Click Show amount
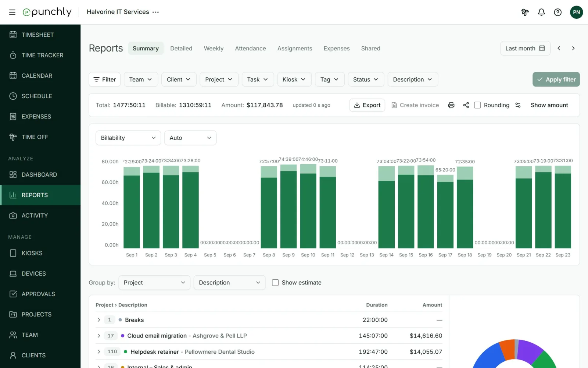The height and width of the screenshot is (368, 588). pos(549,105)
